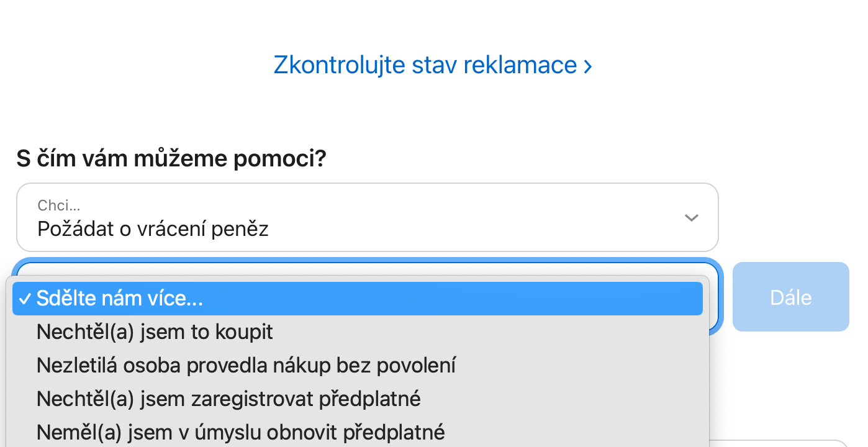The image size is (868, 447).
Task: Choose Neměl(a) jsem v úmyslu obnovit předplatné
Action: [240, 431]
